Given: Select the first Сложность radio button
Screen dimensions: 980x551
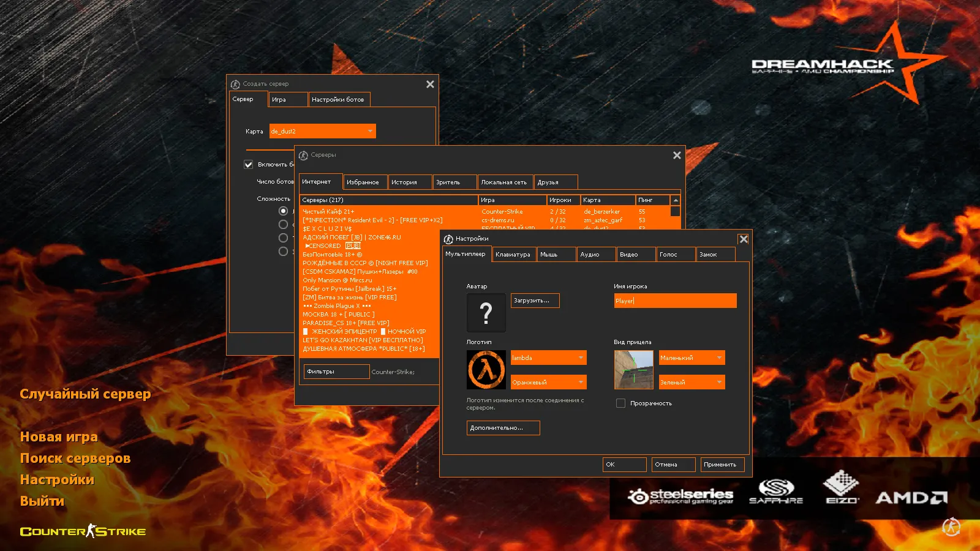Looking at the screenshot, I should 283,210.
